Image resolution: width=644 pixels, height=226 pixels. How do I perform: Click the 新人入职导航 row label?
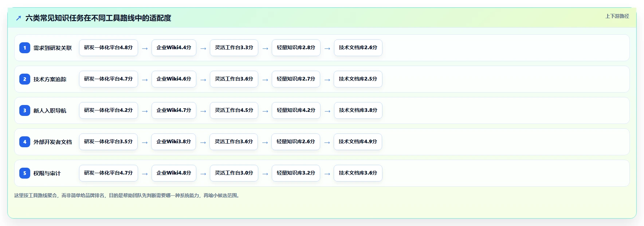(50, 110)
